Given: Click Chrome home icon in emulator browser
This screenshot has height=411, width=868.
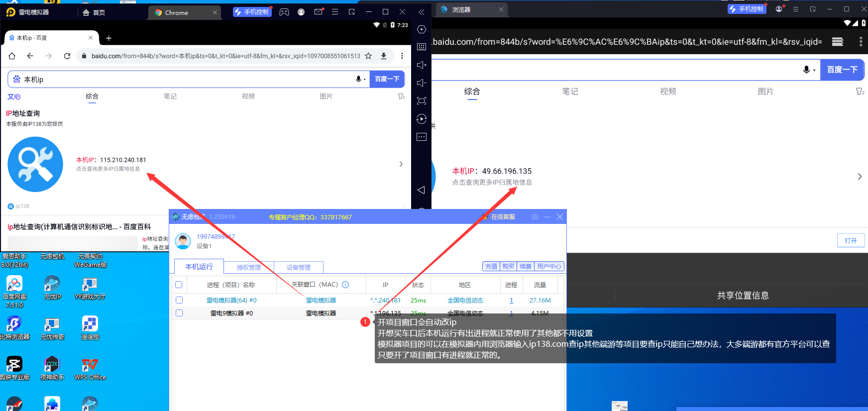Looking at the screenshot, I should click(x=12, y=56).
